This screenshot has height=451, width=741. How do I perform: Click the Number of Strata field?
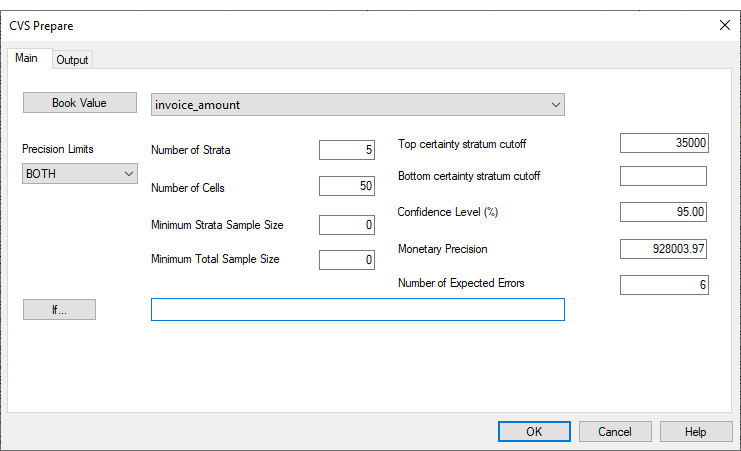(x=346, y=150)
